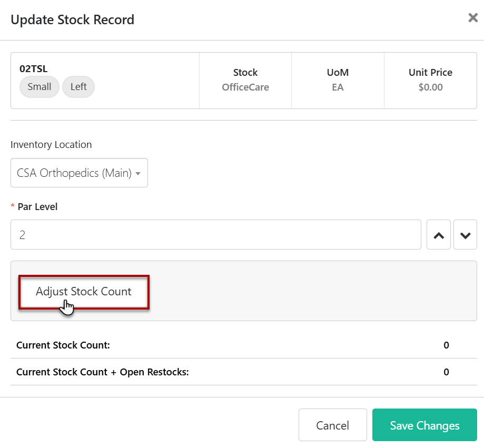This screenshot has height=448, width=484.
Task: Close the Update Stock Record dialog
Action: pos(472,18)
